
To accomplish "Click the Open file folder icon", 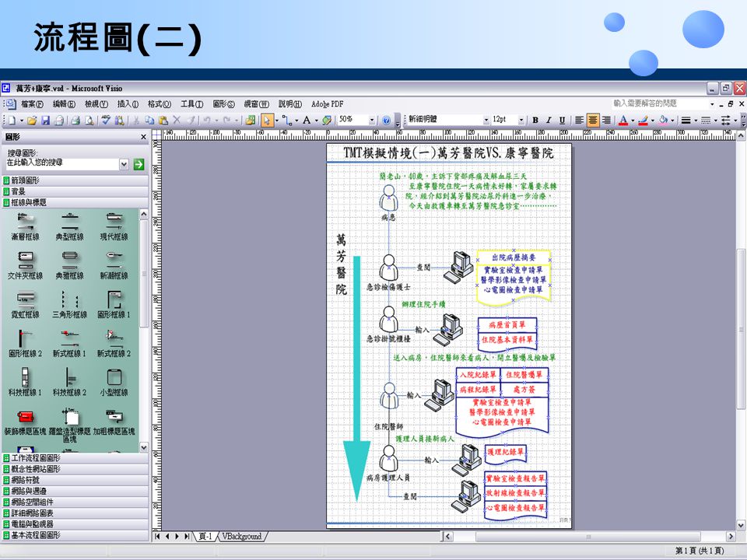I will [x=32, y=121].
